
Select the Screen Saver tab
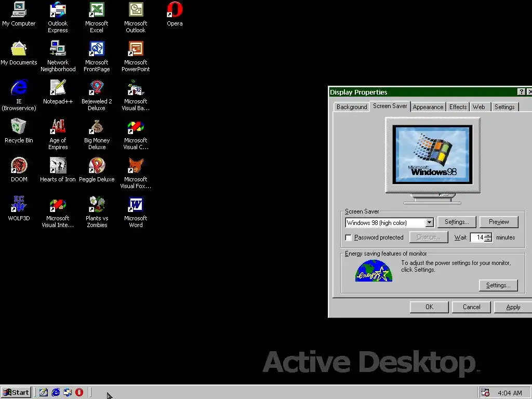point(390,106)
